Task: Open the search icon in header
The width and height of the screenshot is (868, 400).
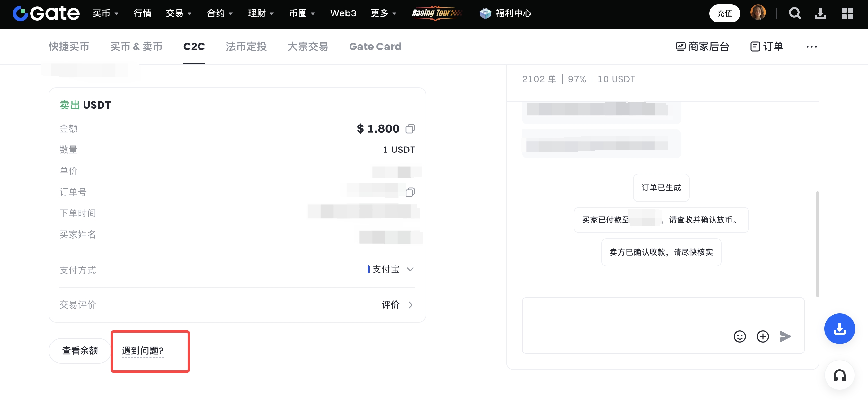Action: (x=794, y=13)
